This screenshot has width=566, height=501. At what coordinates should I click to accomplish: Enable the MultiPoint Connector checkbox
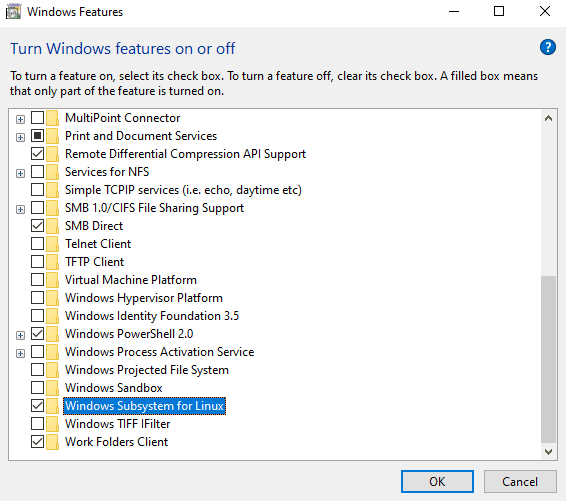pyautogui.click(x=38, y=118)
